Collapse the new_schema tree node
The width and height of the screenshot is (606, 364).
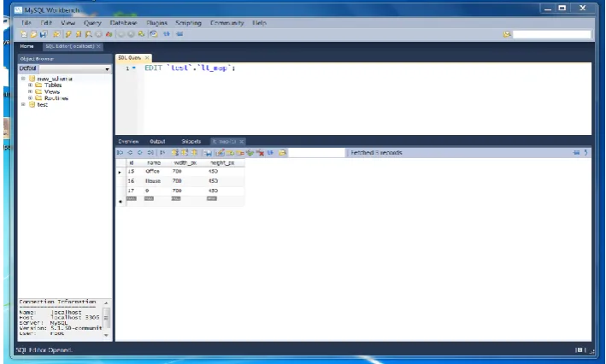(x=23, y=79)
